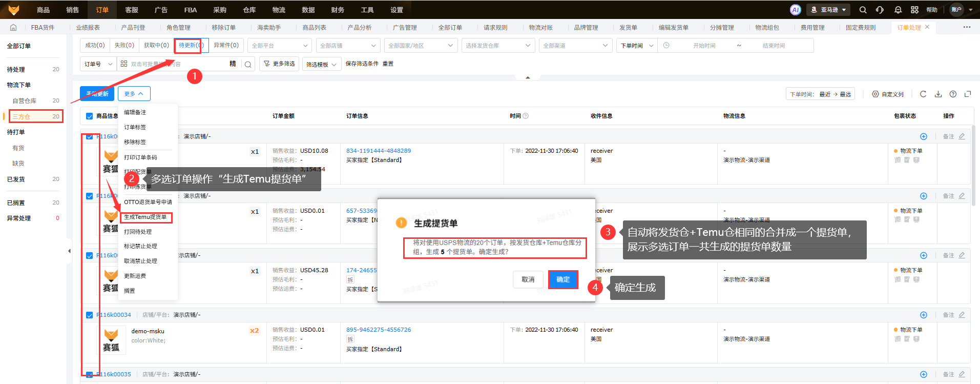Click the 开始时间 date field
The width and height of the screenshot is (980, 384).
click(704, 46)
